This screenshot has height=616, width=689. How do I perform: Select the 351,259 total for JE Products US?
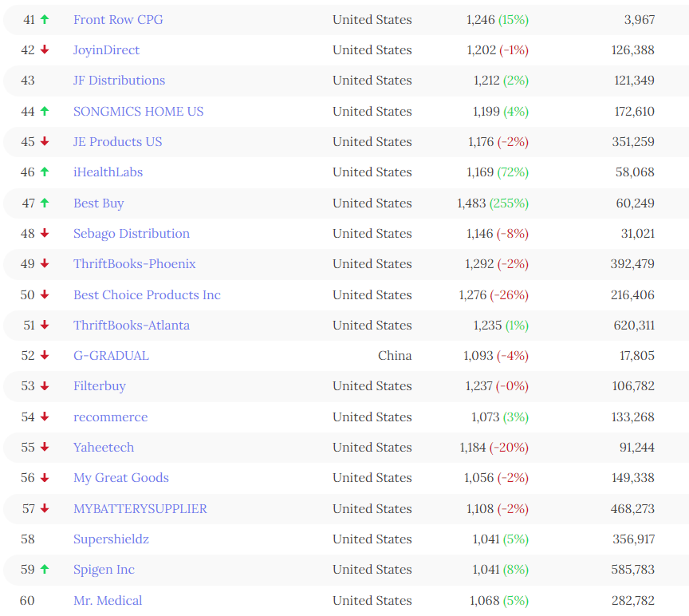tap(634, 141)
